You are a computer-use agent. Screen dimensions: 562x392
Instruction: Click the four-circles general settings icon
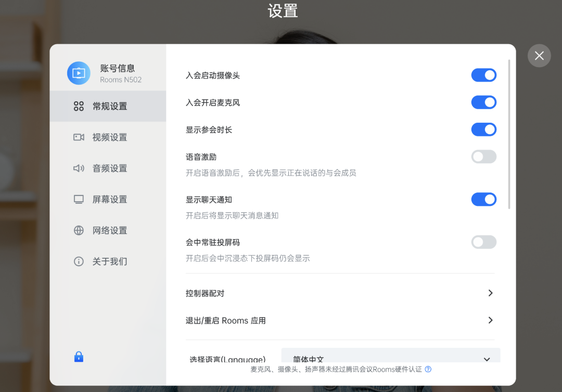pyautogui.click(x=79, y=107)
